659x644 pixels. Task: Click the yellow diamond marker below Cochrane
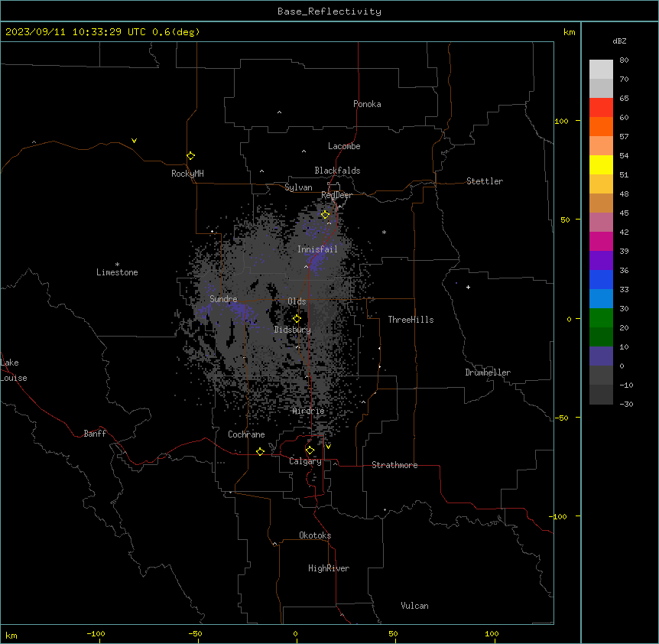click(260, 451)
